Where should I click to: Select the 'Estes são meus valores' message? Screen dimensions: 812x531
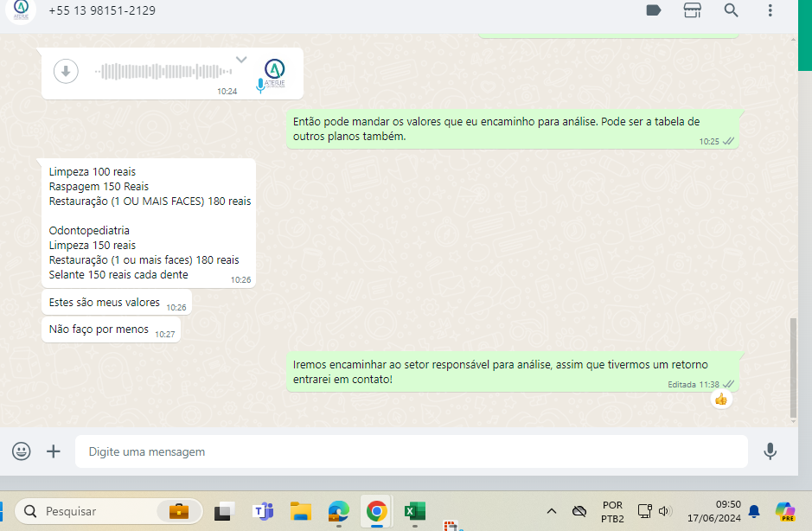coord(117,302)
